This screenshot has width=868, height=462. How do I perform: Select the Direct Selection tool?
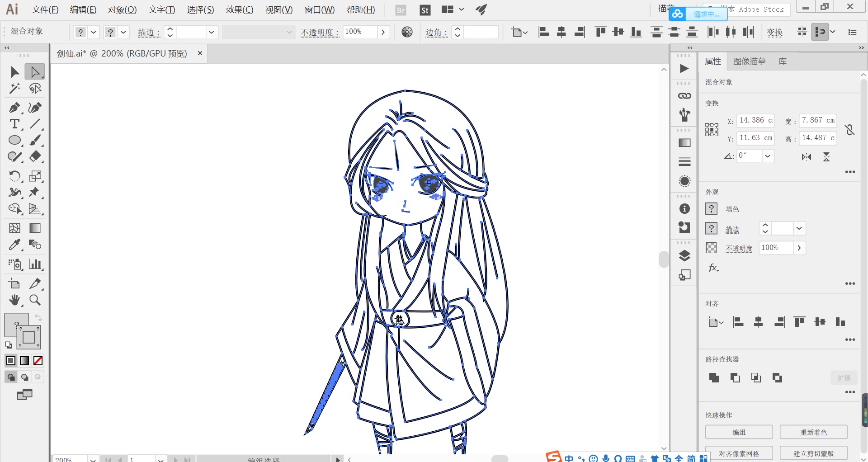pyautogui.click(x=35, y=72)
